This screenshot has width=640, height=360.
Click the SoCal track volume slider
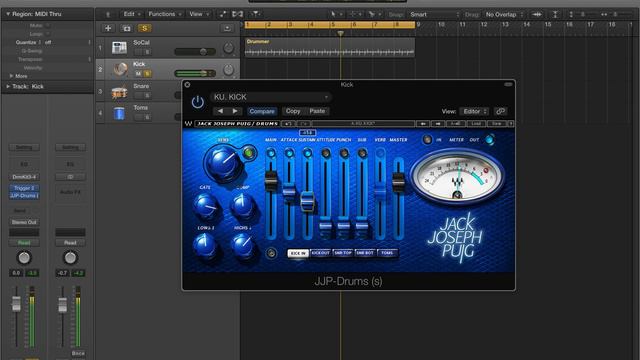point(195,51)
